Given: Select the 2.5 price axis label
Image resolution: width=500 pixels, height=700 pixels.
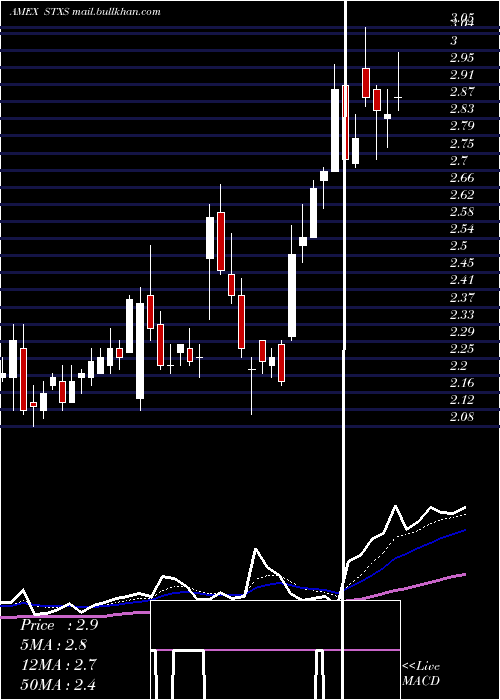Looking at the screenshot, I should (x=458, y=246).
